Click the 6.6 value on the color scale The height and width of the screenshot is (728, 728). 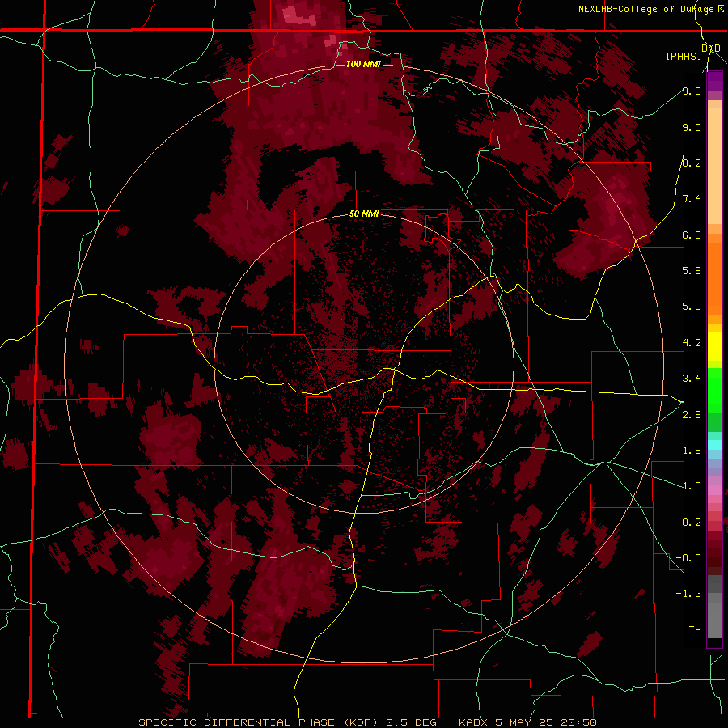[692, 235]
